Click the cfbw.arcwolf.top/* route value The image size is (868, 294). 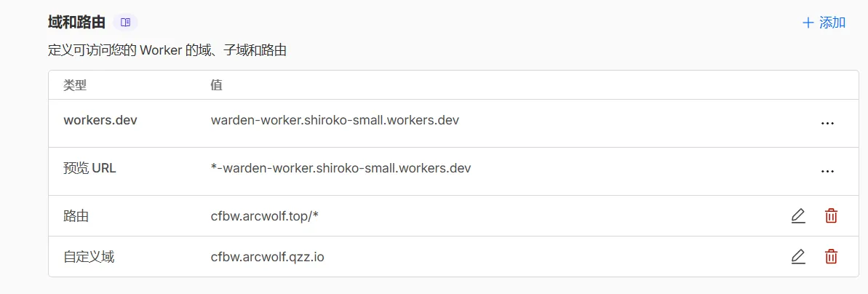coord(265,216)
